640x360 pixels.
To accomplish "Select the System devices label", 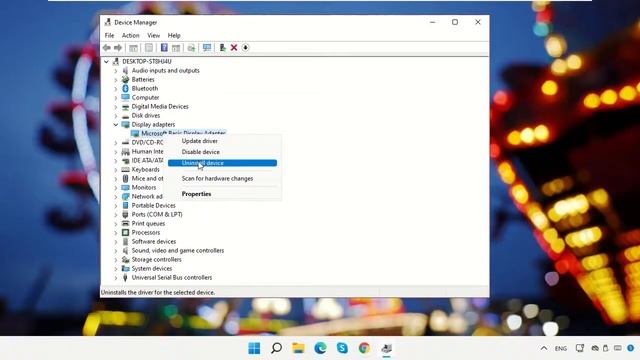I will click(x=152, y=269).
